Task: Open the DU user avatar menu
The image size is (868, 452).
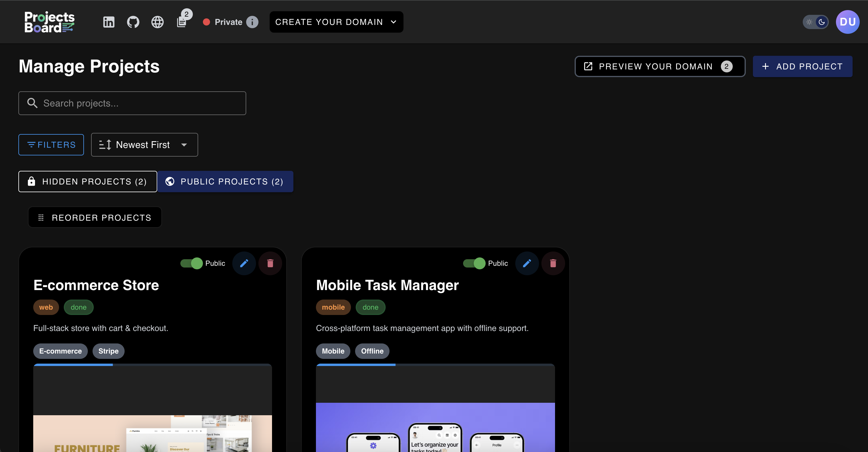Action: pos(848,22)
